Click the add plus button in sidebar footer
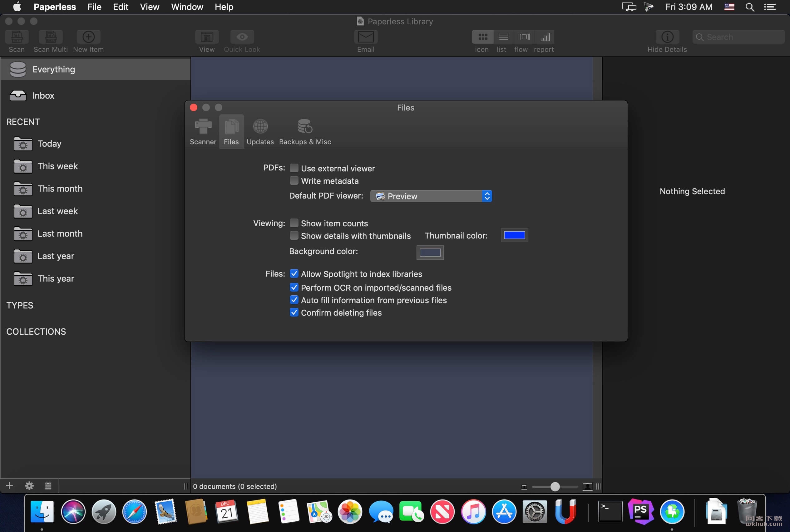This screenshot has width=790, height=532. pyautogui.click(x=9, y=485)
